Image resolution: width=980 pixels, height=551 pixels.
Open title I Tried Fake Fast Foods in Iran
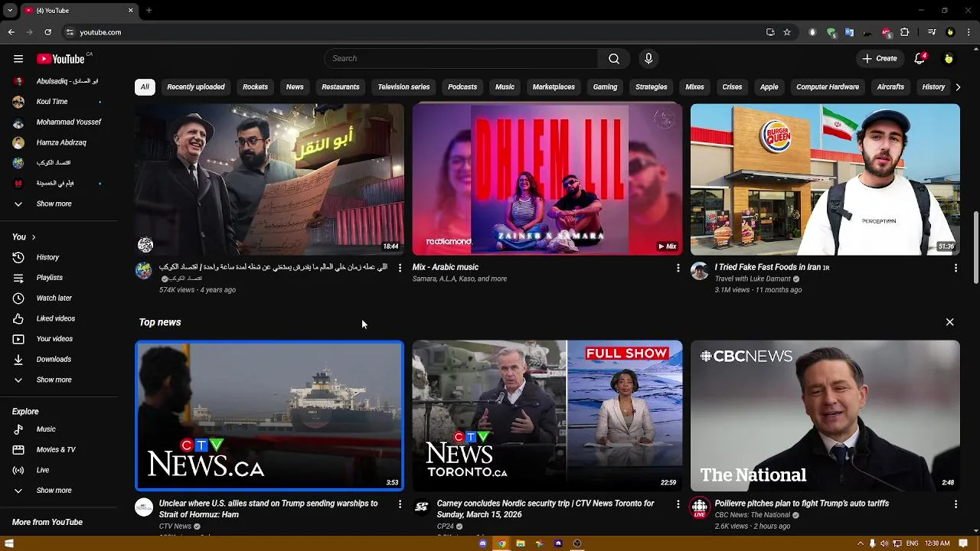[x=772, y=267]
